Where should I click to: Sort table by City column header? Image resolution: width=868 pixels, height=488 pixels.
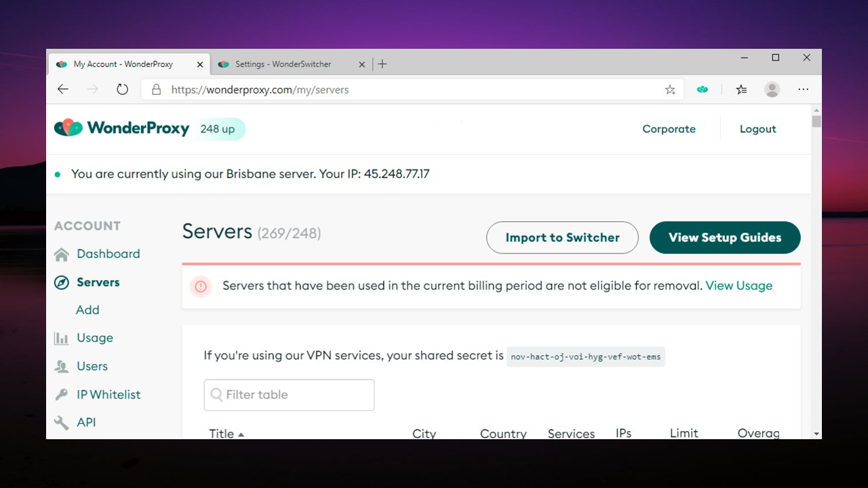point(424,434)
